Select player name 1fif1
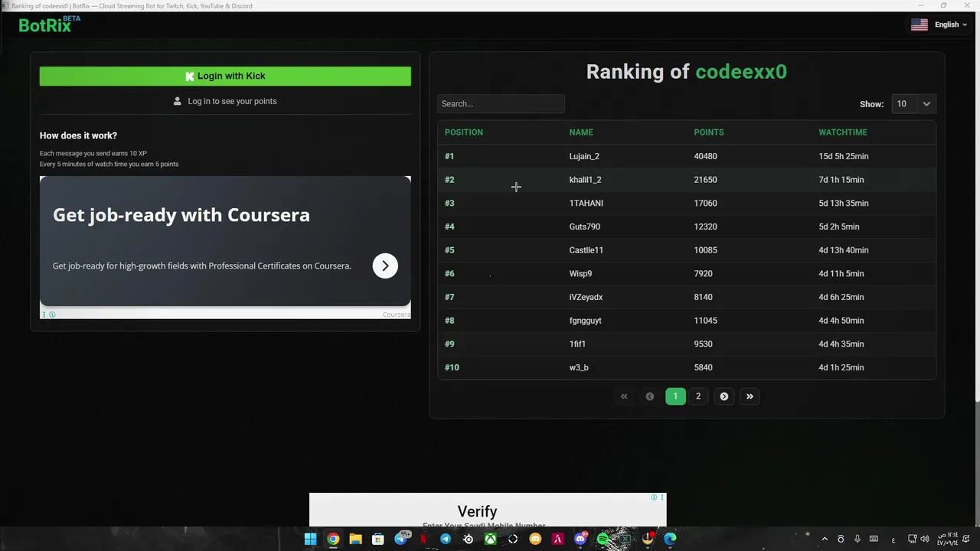980x551 pixels. [577, 344]
